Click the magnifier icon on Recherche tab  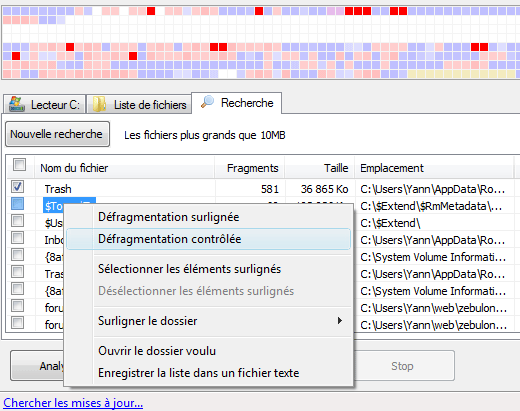(x=207, y=102)
